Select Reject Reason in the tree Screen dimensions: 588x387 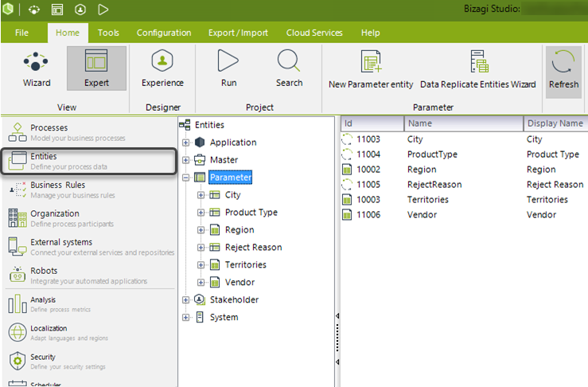point(254,247)
